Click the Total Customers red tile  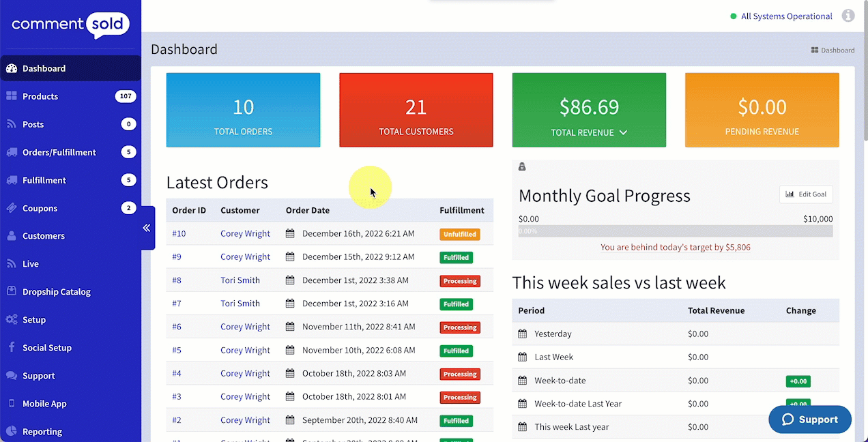[416, 110]
